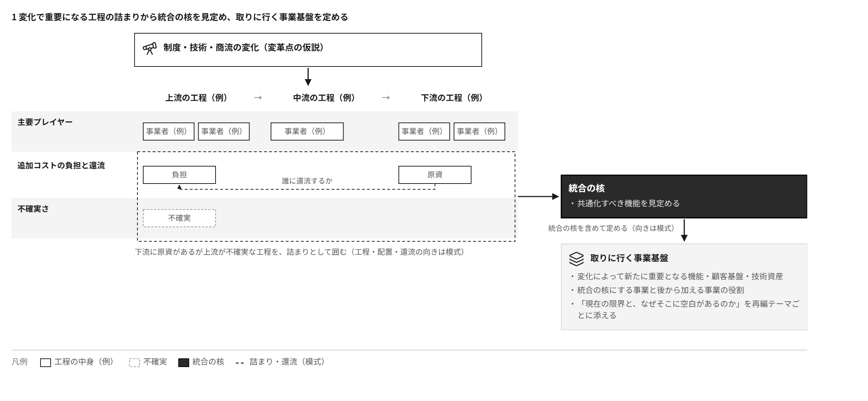This screenshot has width=868, height=401.
Task: Click the 取りに行く事業基盤 heading
Action: pyautogui.click(x=629, y=258)
